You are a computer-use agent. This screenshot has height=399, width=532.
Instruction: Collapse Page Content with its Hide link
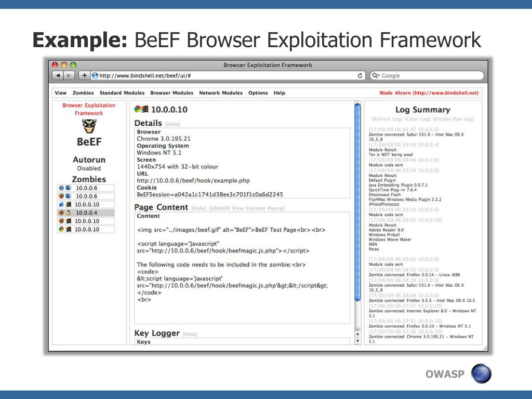point(198,208)
